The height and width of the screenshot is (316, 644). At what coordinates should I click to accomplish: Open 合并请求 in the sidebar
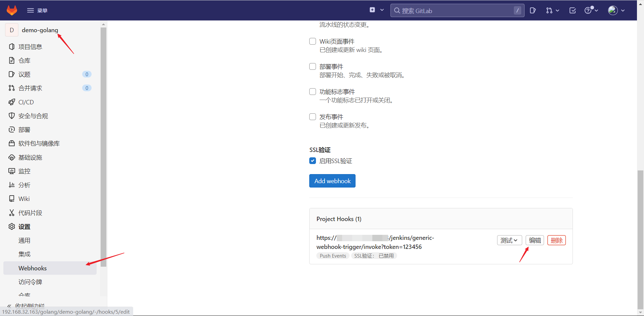coord(30,88)
